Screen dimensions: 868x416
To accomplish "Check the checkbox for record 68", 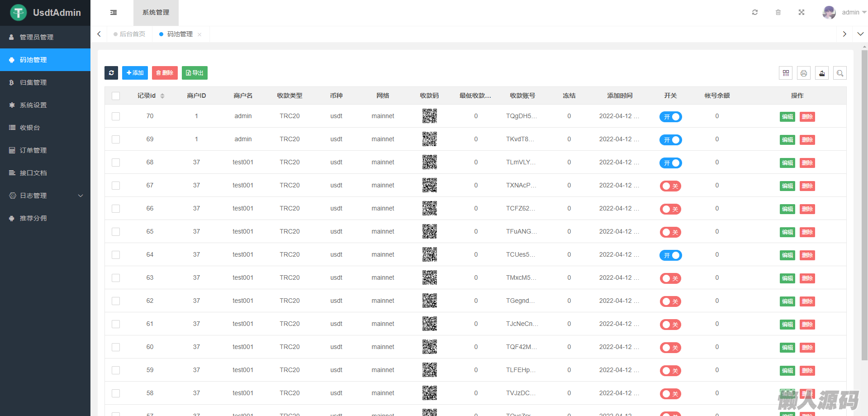I will click(116, 163).
